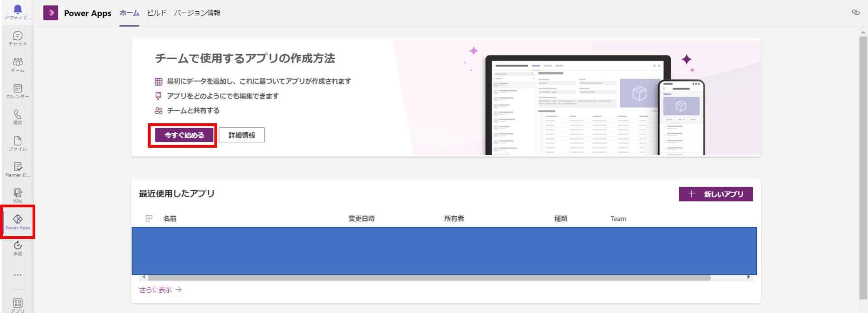Screen dimensions: 868x313
Task: Go to チーム (Teams) in sidebar
Action: coord(18,65)
